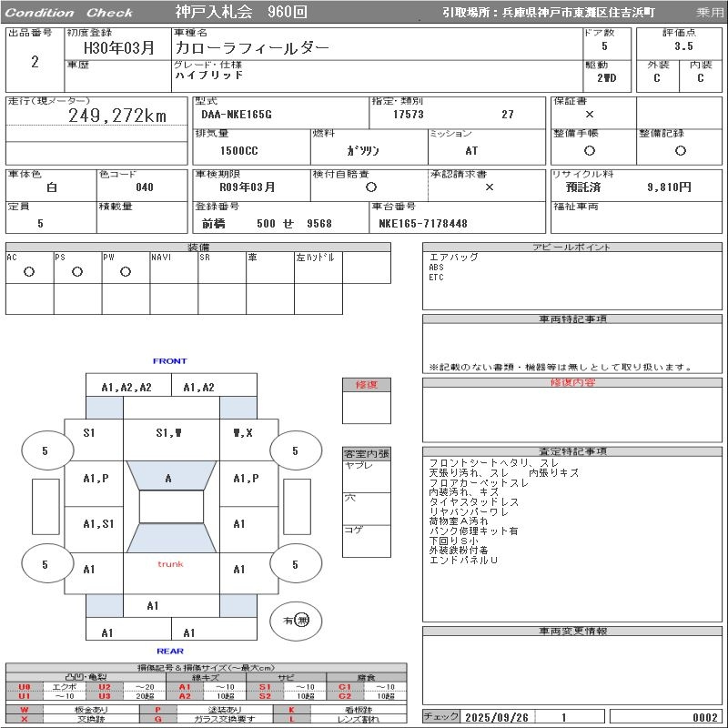Viewport: 728px width, 728px height.
Task: Click the chassis number NKE165-7178448
Action: (423, 224)
